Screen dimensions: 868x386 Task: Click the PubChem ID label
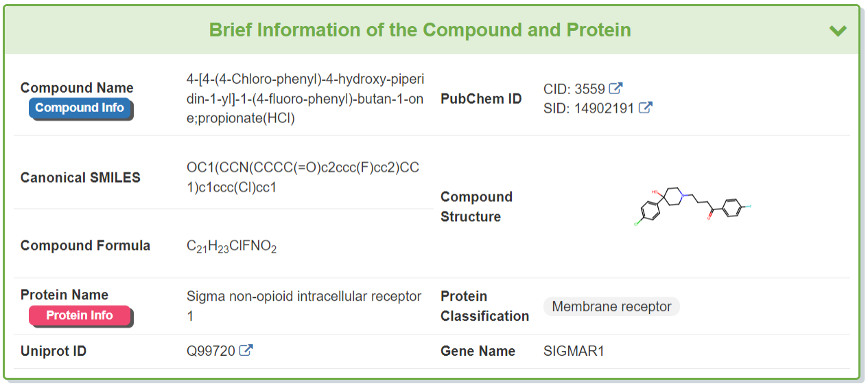(481, 99)
